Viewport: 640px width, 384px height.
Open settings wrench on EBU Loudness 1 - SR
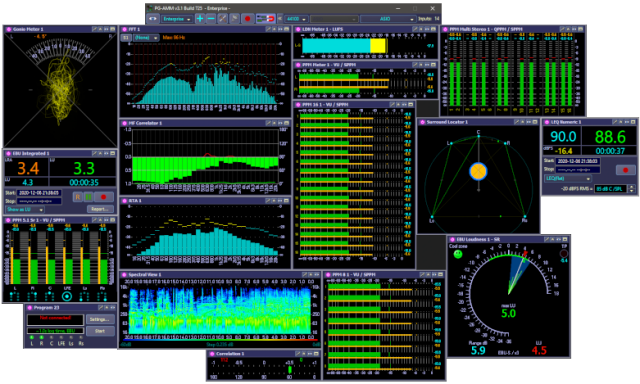pyautogui.click(x=547, y=239)
